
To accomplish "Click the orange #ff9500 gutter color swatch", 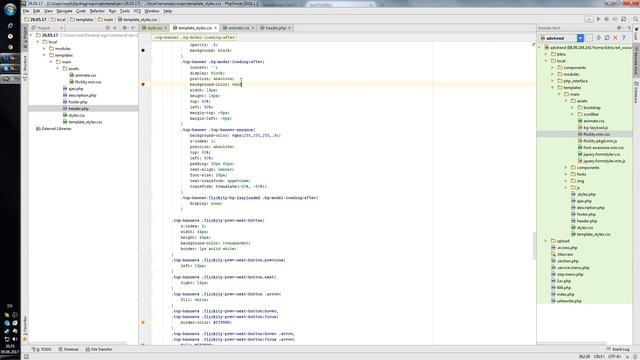I will pyautogui.click(x=143, y=322).
